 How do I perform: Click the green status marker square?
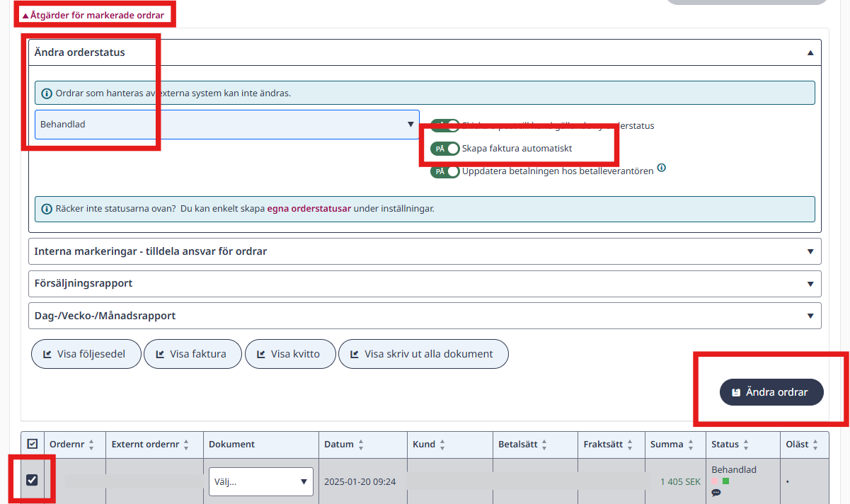[x=725, y=481]
